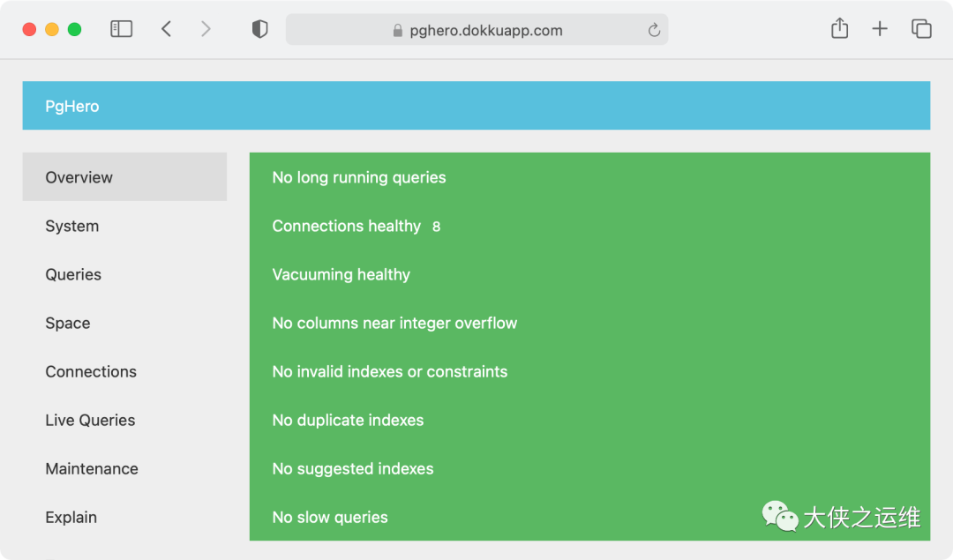Image resolution: width=953 pixels, height=560 pixels.
Task: Go back with the left chevron
Action: click(166, 28)
